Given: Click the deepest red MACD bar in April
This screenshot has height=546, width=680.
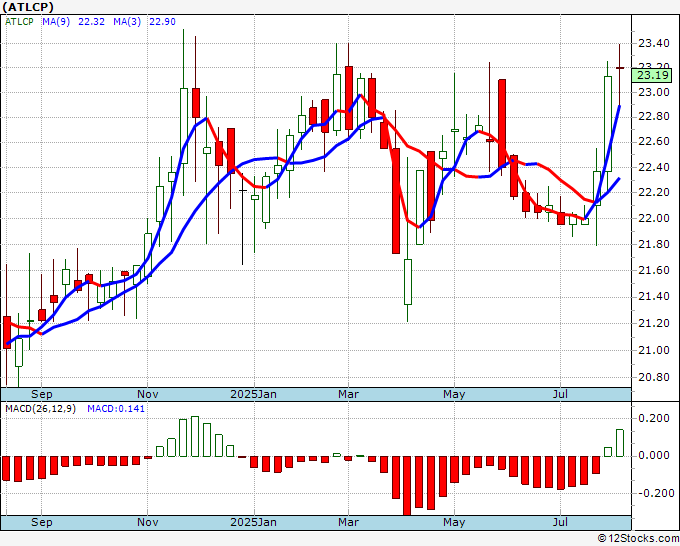Looking at the screenshot, I should (407, 486).
